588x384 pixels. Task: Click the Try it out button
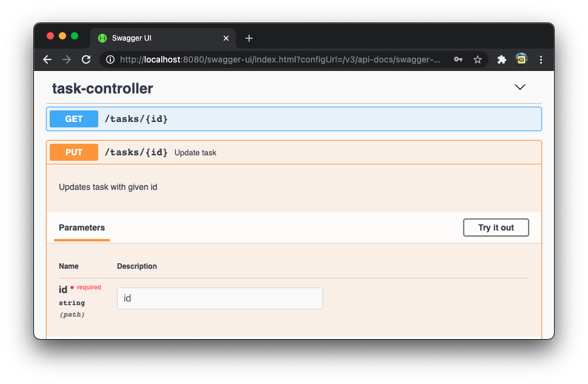coord(496,227)
